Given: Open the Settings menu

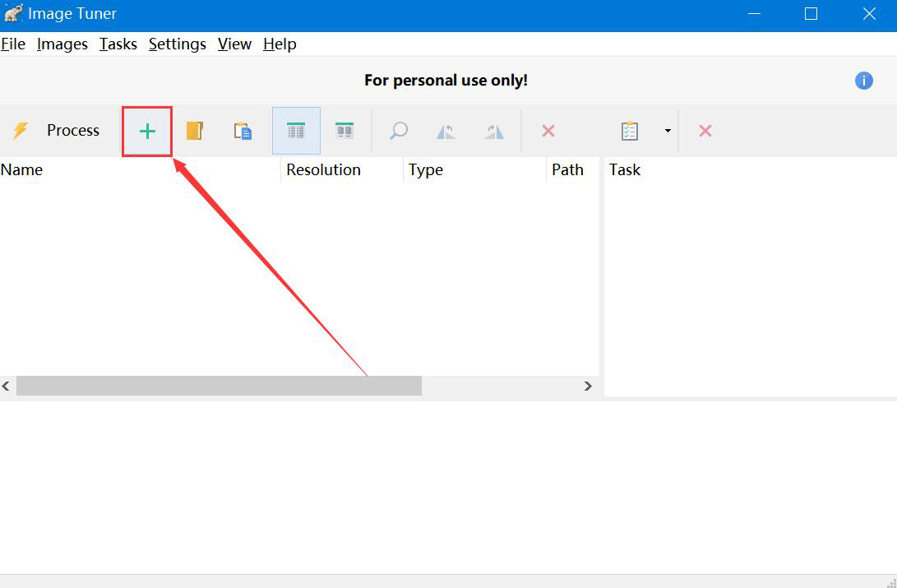Looking at the screenshot, I should (x=178, y=44).
